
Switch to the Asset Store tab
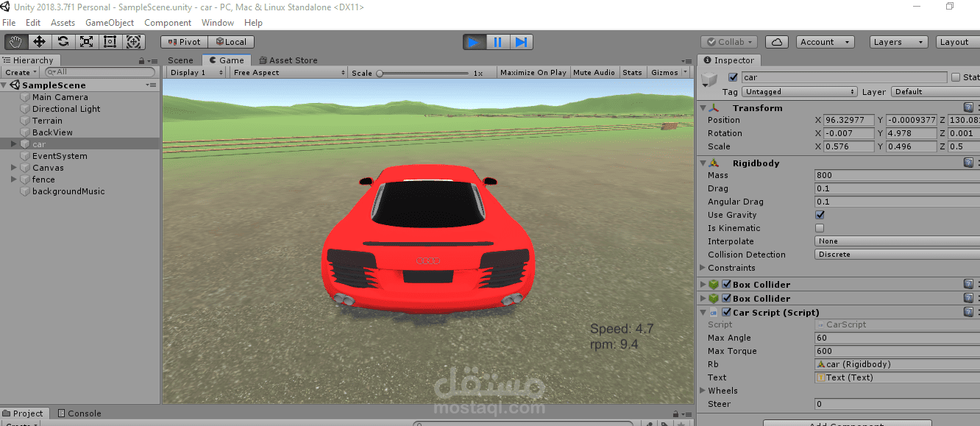coord(288,60)
